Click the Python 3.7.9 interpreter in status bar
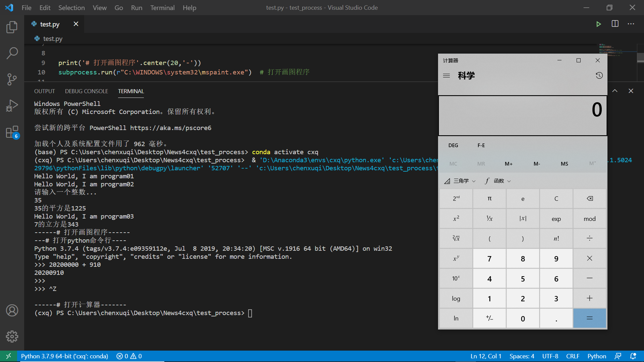This screenshot has height=362, width=644. point(65,356)
